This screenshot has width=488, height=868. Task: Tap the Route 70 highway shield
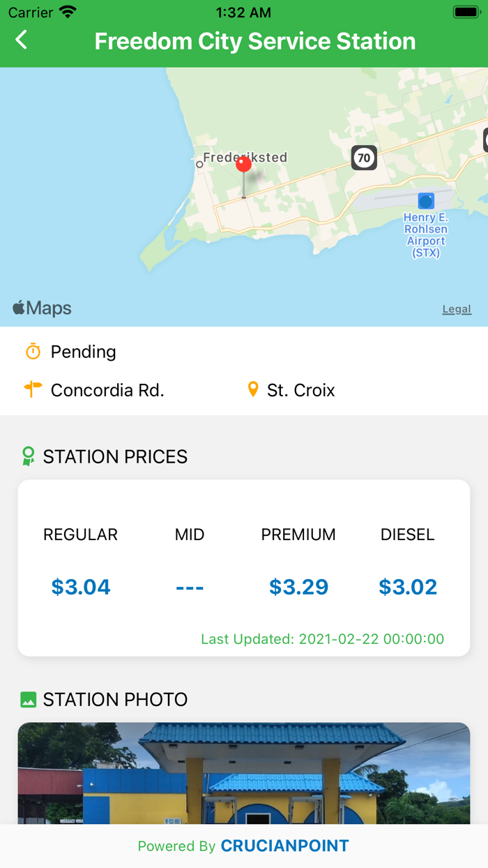(363, 158)
